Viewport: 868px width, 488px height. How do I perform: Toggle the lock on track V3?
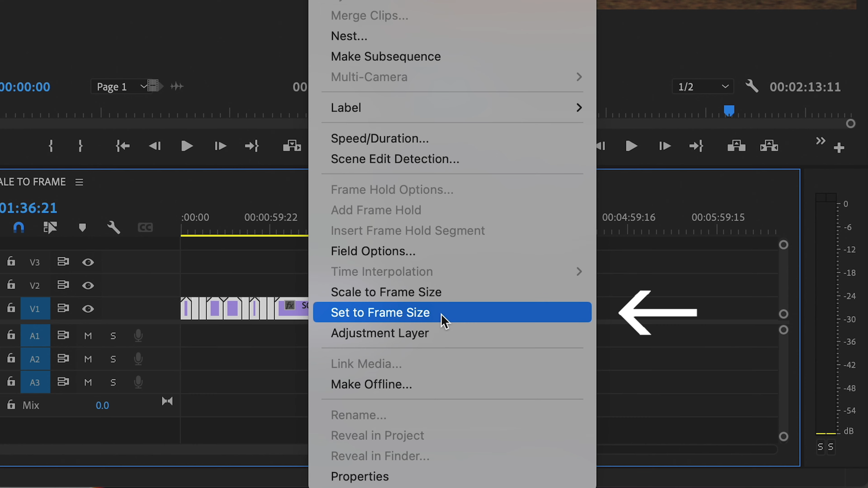(11, 262)
